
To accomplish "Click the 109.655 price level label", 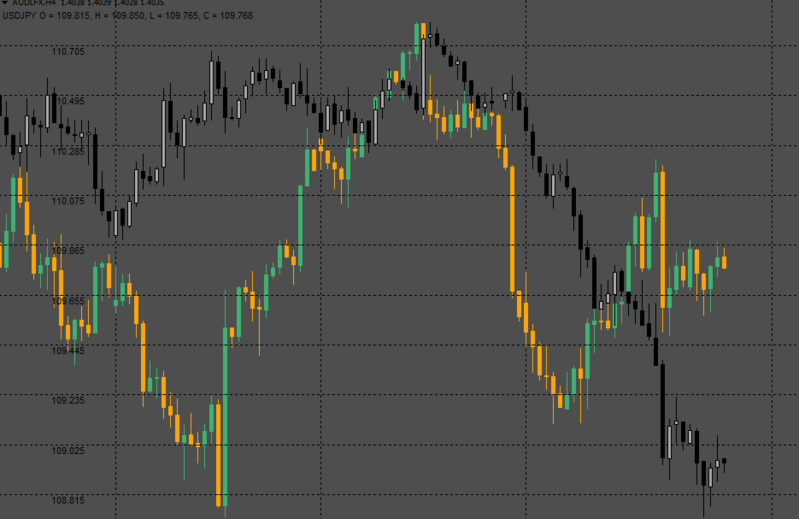I will pyautogui.click(x=68, y=301).
